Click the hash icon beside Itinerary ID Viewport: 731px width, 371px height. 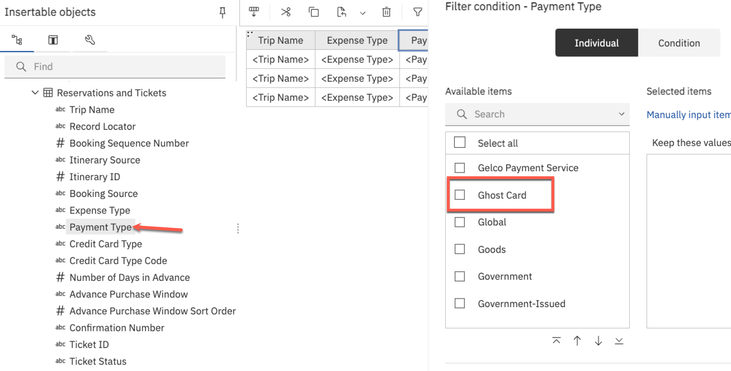pos(60,177)
